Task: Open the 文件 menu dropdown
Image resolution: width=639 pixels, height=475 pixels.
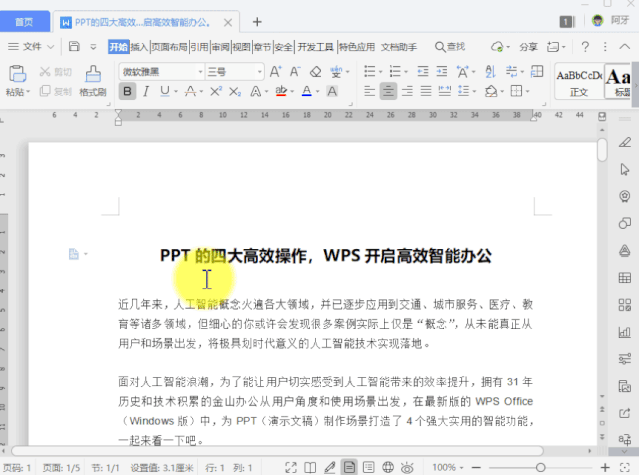Action: click(x=31, y=47)
